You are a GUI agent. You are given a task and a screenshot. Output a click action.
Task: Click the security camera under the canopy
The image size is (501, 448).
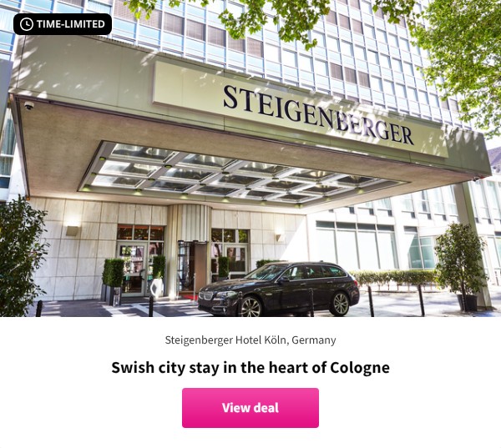click(x=28, y=105)
